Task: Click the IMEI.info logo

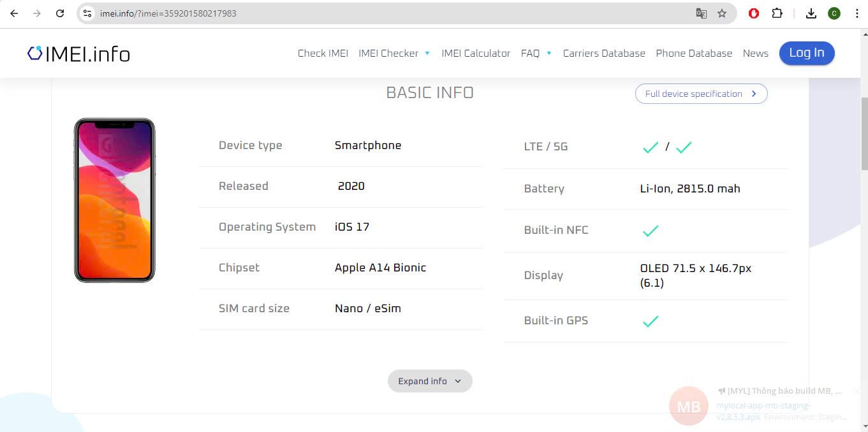Action: (78, 54)
